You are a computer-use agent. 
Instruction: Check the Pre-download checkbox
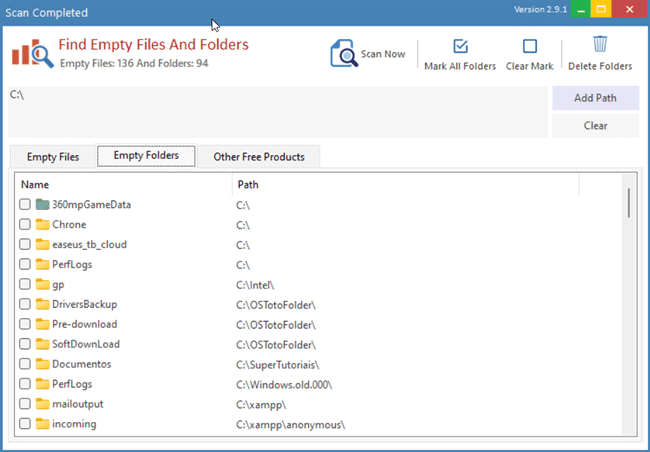click(x=25, y=324)
